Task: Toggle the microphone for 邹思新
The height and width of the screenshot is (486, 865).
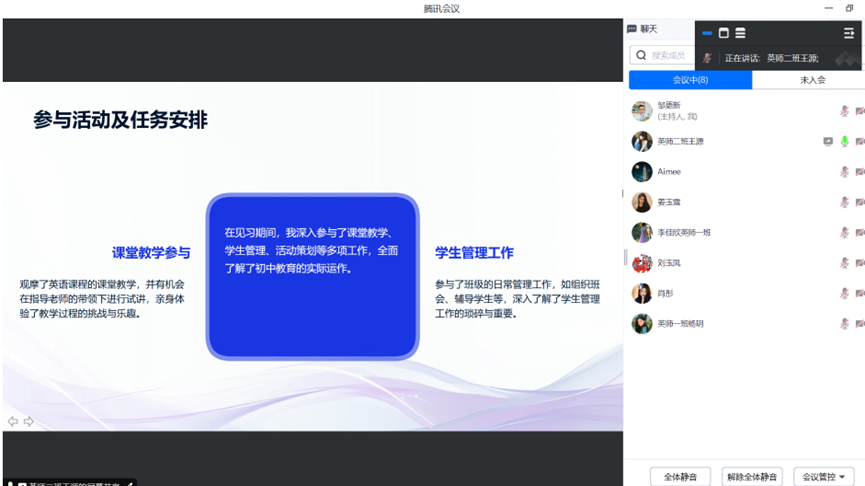Action: tap(844, 111)
